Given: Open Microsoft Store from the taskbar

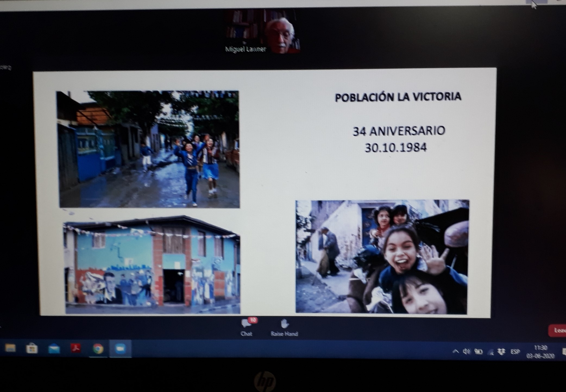Looking at the screenshot, I should coord(32,348).
